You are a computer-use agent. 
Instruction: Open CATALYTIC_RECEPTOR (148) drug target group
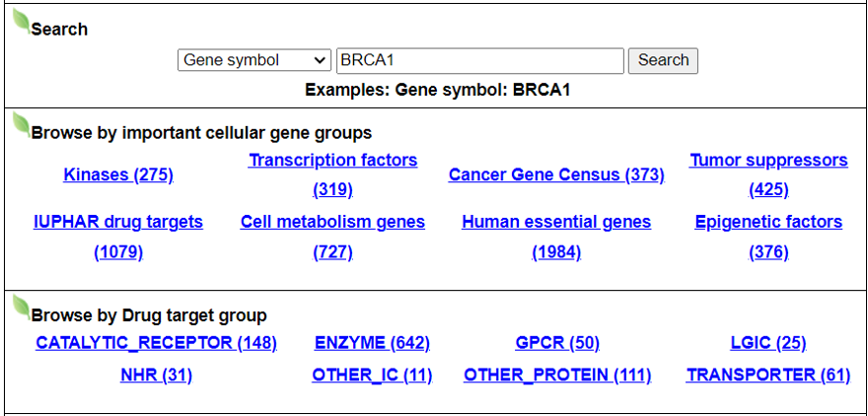156,343
